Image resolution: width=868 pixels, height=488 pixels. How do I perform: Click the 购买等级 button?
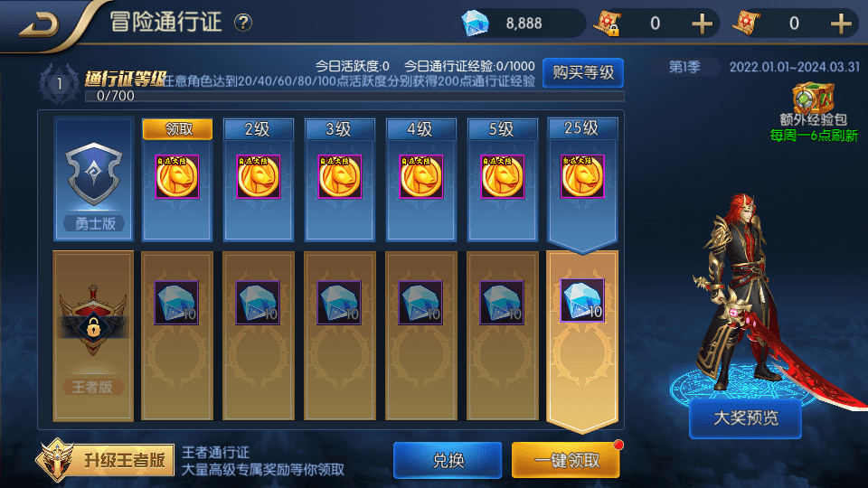[x=583, y=73]
